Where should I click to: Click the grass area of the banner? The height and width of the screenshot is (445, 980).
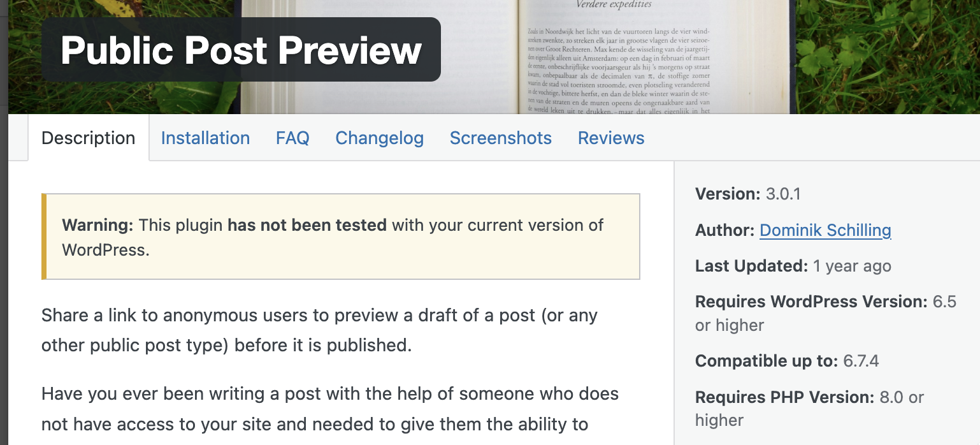pos(892,57)
